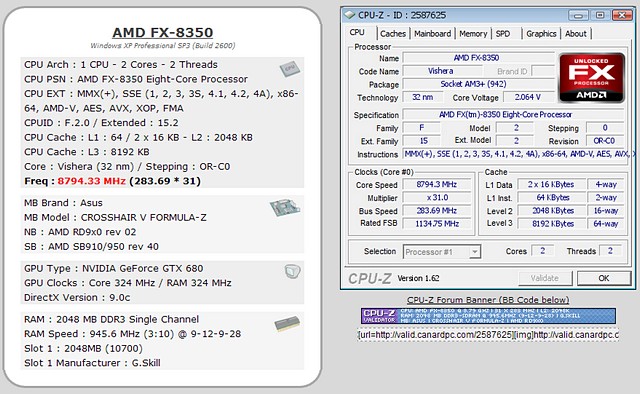Click the Bus Speed value 283.69 MHz
Image resolution: width=640 pixels, height=394 pixels.
pyautogui.click(x=437, y=211)
